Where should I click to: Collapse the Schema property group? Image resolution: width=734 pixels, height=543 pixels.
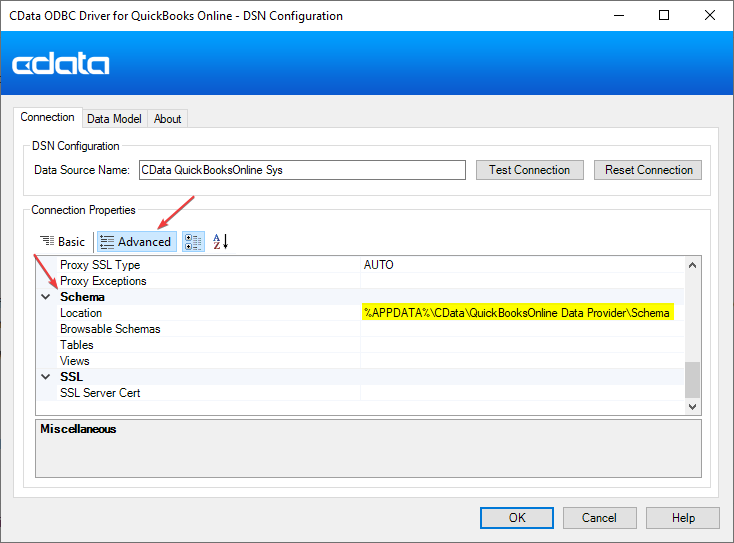click(46, 297)
